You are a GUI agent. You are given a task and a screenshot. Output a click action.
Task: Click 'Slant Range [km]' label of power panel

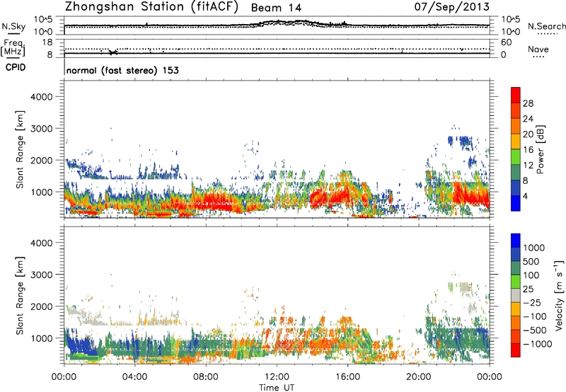pyautogui.click(x=20, y=149)
